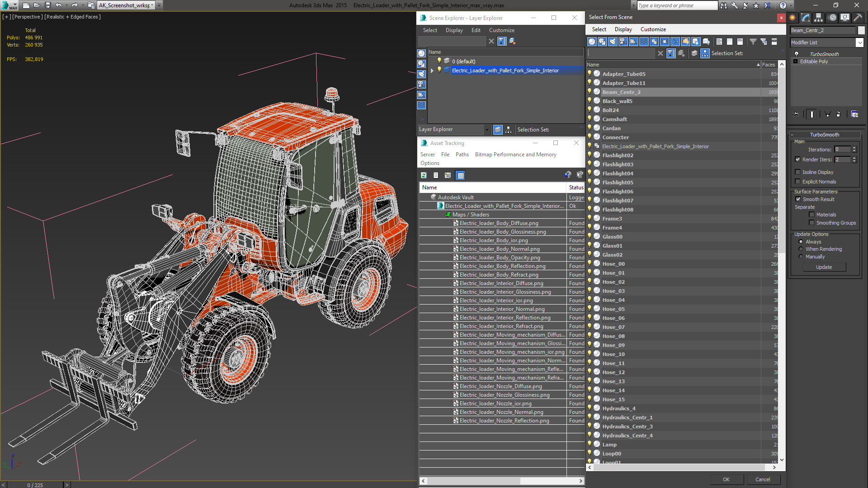Click Sort by Hierarchy icon beside Selection Set
The height and width of the screenshot is (488, 868).
[x=705, y=53]
